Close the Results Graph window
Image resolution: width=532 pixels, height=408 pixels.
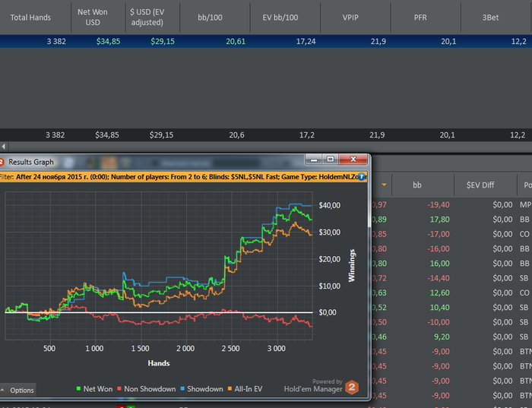[353, 159]
